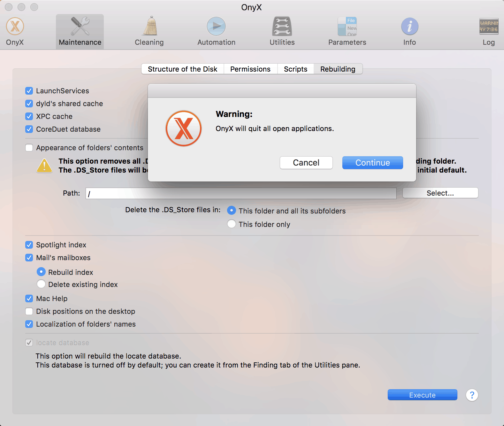Enable Appearance of folders' contents
The image size is (504, 426).
(x=29, y=148)
